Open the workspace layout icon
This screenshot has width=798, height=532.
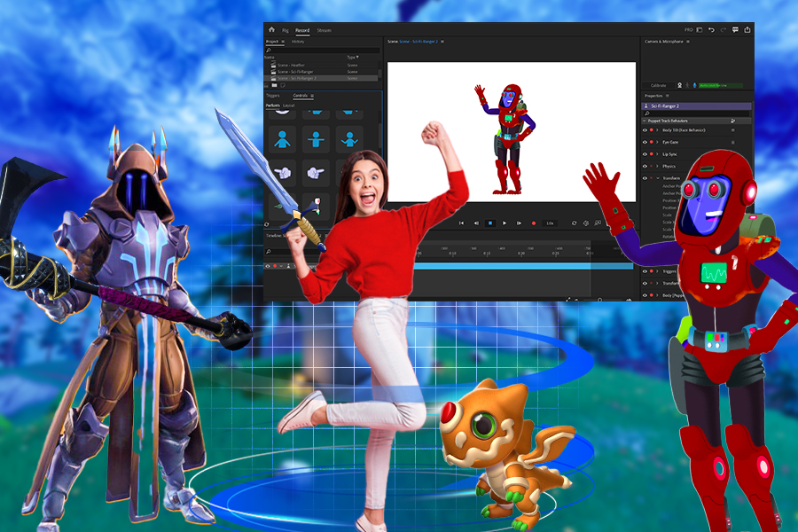700,30
